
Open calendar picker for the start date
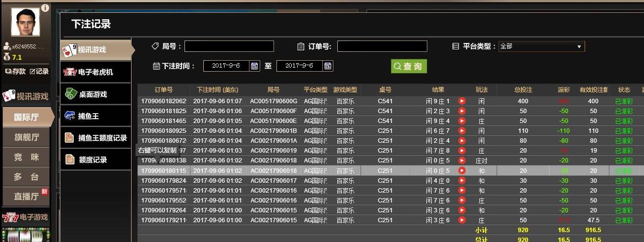[x=255, y=66]
